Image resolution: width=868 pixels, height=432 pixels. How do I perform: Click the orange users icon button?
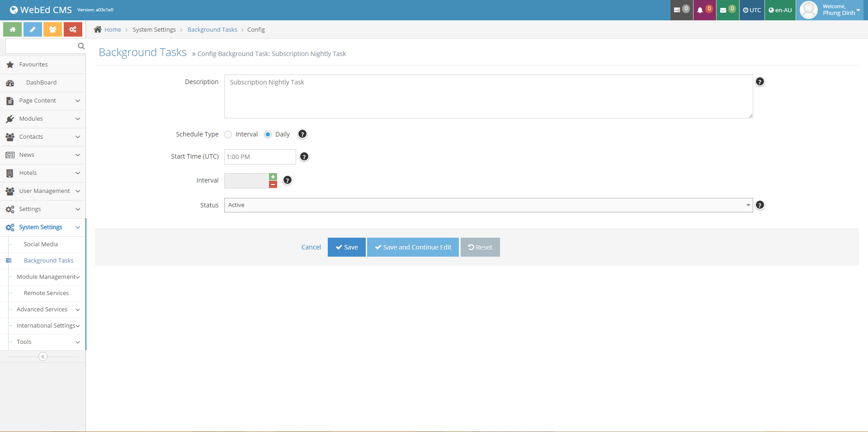53,29
